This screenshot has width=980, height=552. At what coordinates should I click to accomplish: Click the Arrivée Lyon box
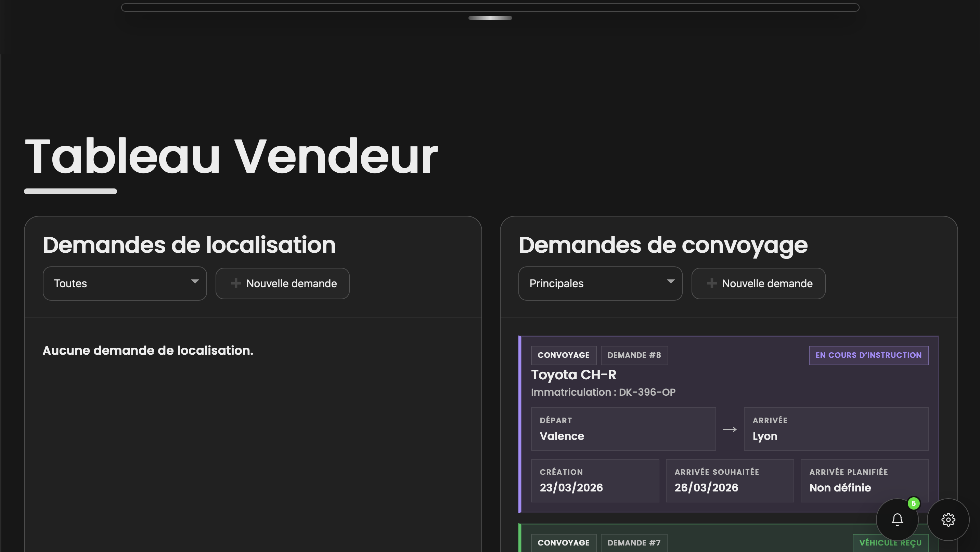[x=836, y=429]
